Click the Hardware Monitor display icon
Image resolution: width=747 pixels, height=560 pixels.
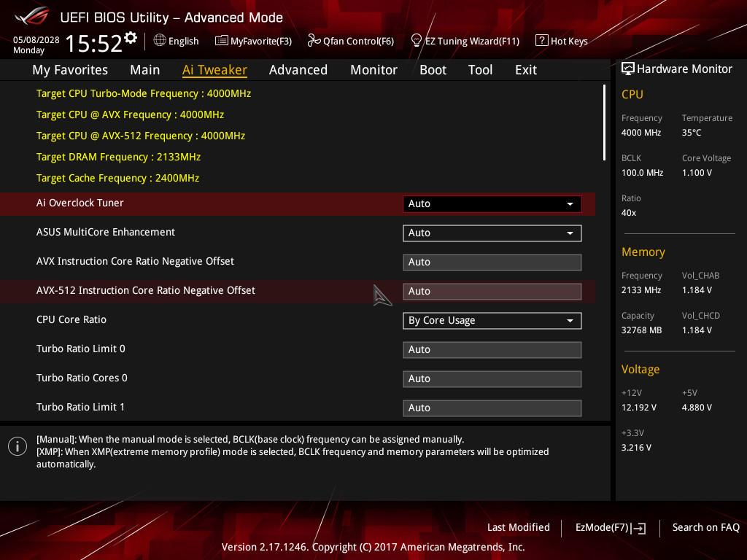pyautogui.click(x=627, y=69)
